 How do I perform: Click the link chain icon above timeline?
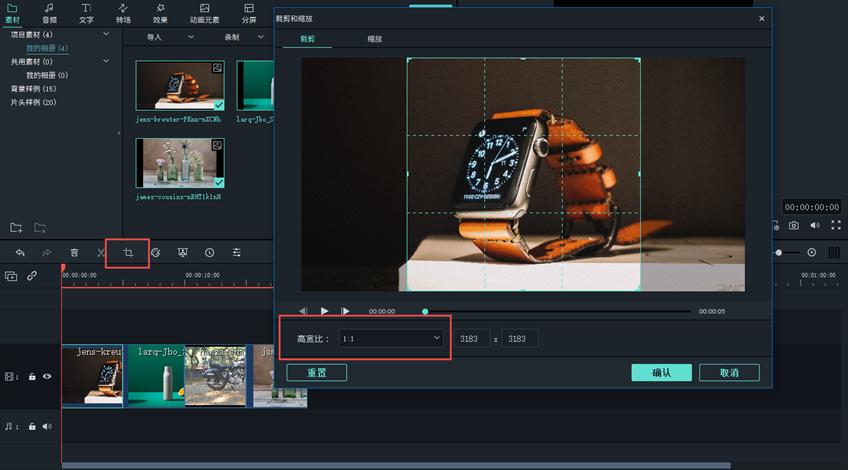pos(32,276)
